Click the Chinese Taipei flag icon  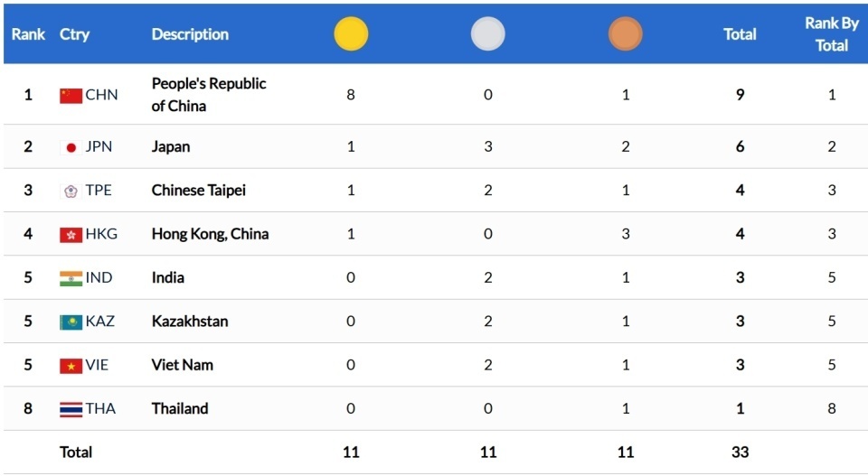pyautogui.click(x=71, y=191)
